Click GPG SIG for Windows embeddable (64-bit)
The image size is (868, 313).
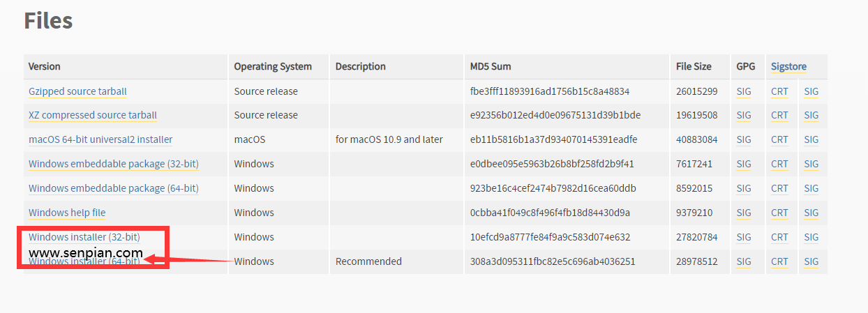744,188
